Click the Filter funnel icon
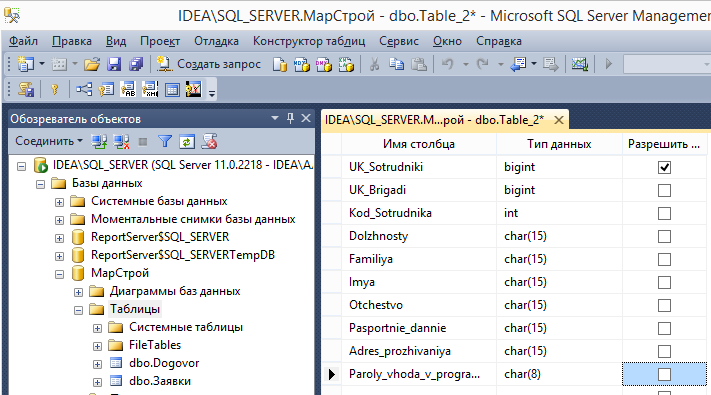711x395 pixels. [x=165, y=142]
